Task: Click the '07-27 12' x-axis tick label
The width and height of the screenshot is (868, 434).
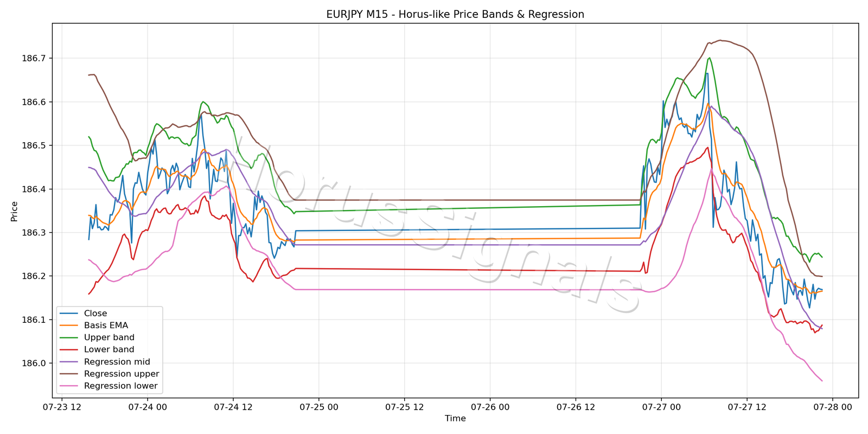Action: (x=747, y=407)
